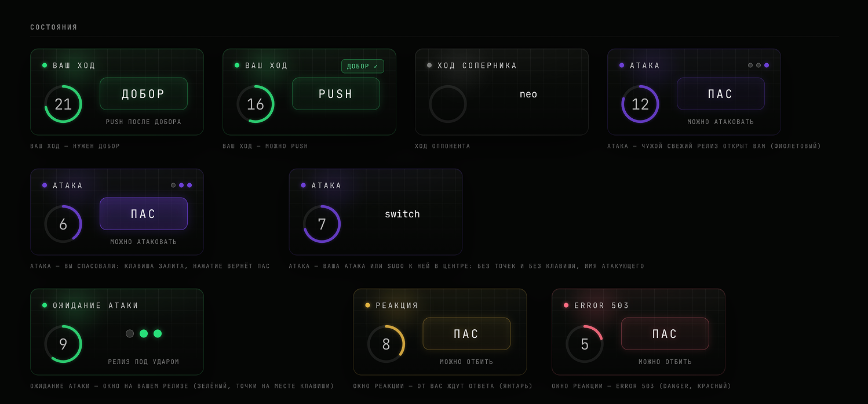Click the attacker name switch
Image resolution: width=868 pixels, height=404 pixels.
402,214
